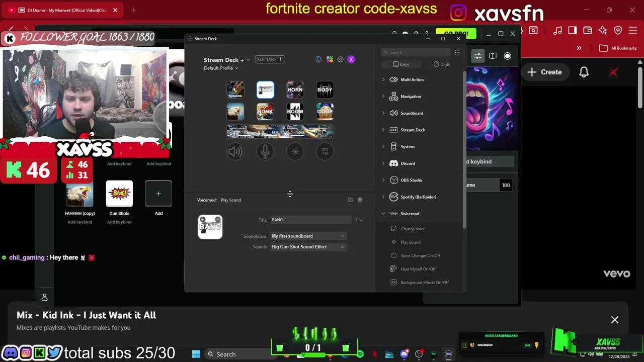Viewport: 644px width, 362px height.
Task: Select the BODY key
Action: click(x=325, y=90)
